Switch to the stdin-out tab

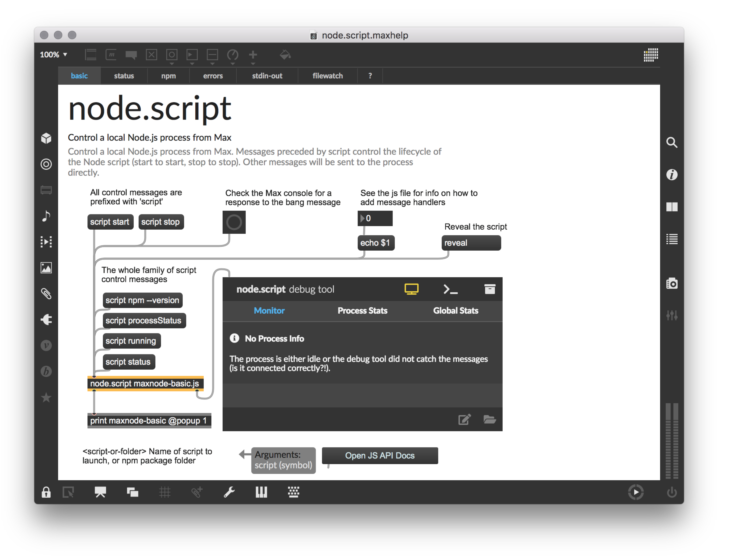click(267, 76)
